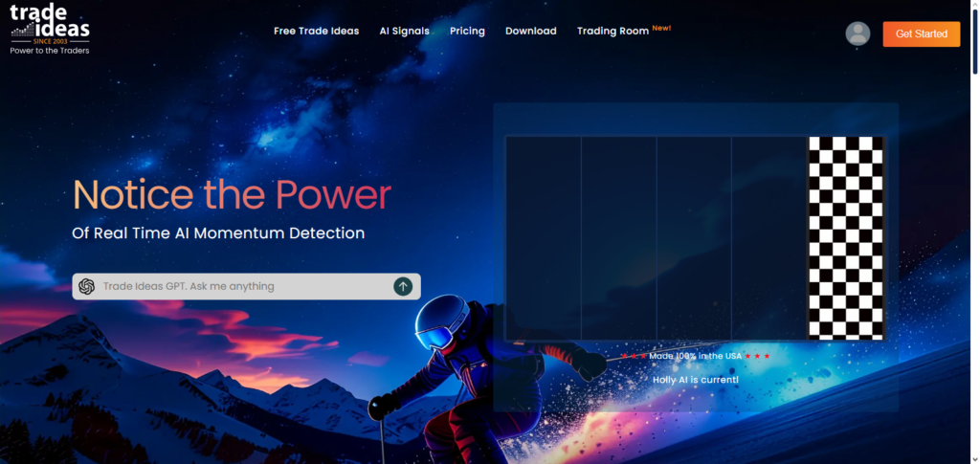This screenshot has height=464, width=980.
Task: Click the Power to the Traders tagline
Action: coord(50,51)
